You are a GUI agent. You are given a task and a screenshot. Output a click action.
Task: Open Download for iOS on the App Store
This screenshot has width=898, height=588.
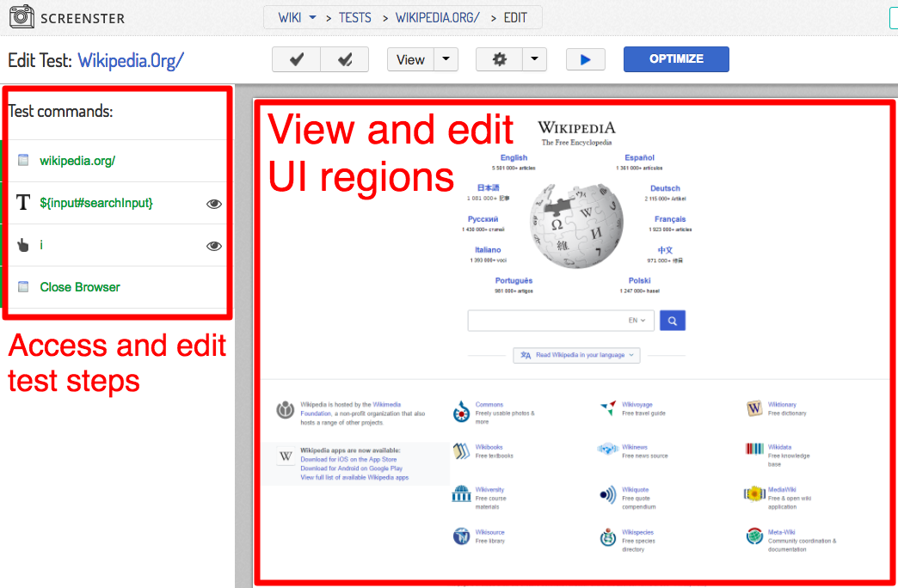pos(348,459)
